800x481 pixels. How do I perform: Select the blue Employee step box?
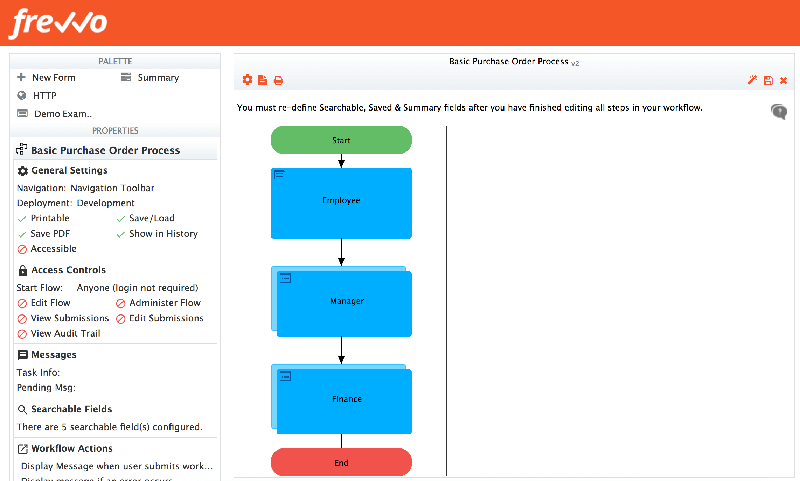[341, 203]
